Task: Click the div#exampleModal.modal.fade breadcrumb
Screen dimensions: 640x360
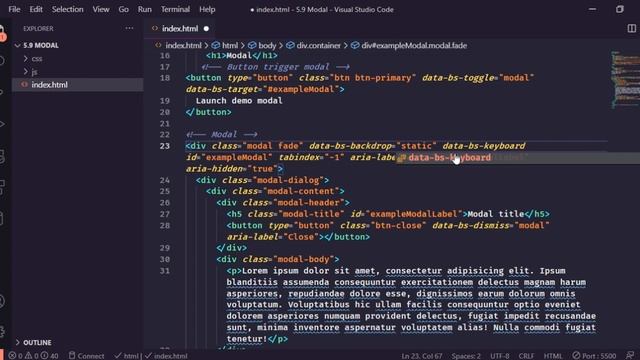Action: pyautogui.click(x=414, y=45)
